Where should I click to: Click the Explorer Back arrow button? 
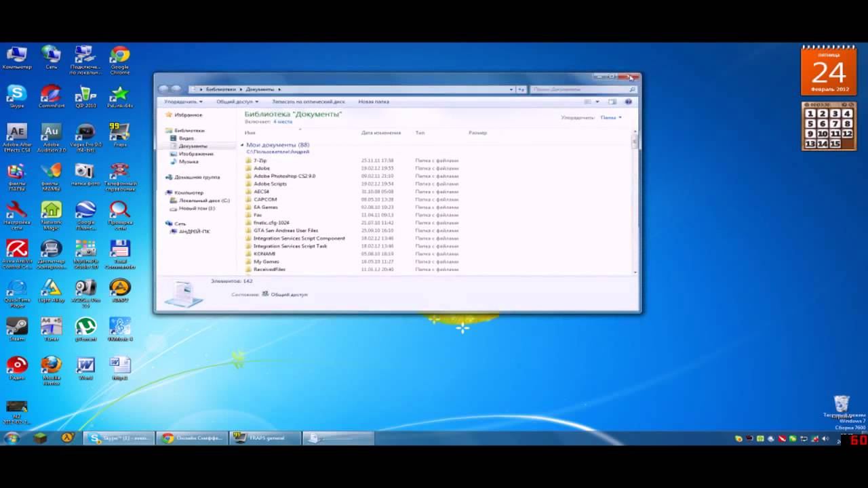(163, 89)
